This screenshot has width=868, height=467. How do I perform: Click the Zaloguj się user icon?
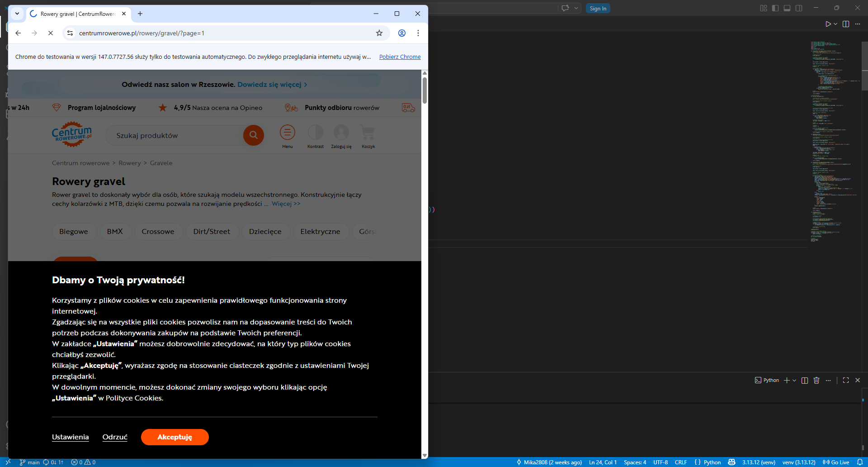pyautogui.click(x=341, y=133)
